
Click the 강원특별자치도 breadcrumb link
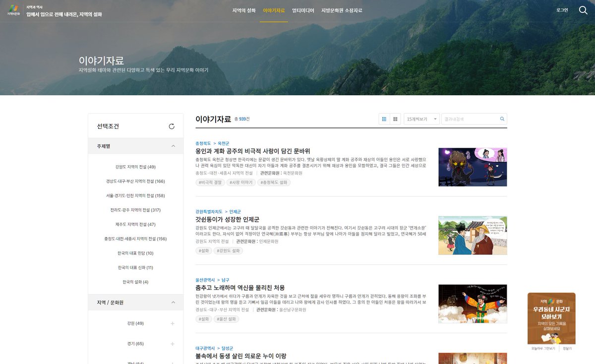209,212
